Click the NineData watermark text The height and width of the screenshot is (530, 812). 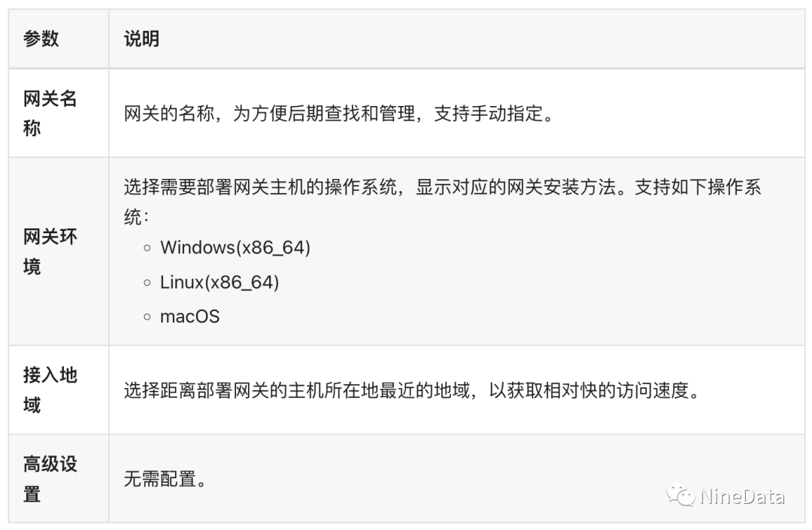click(x=742, y=496)
